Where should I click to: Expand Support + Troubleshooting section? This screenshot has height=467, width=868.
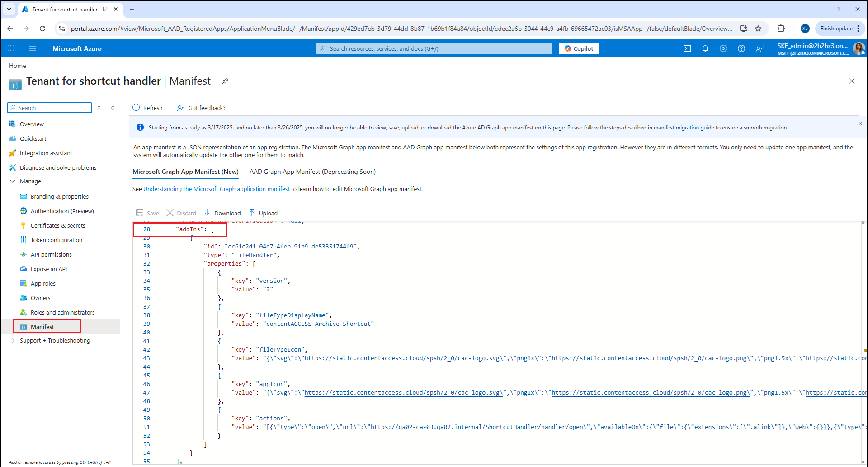pyautogui.click(x=13, y=340)
